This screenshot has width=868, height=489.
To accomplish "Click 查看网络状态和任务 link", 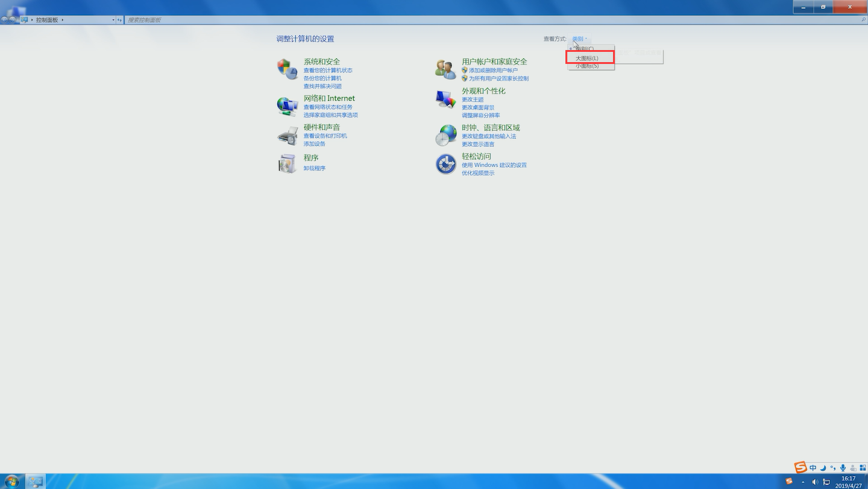I will pos(328,107).
